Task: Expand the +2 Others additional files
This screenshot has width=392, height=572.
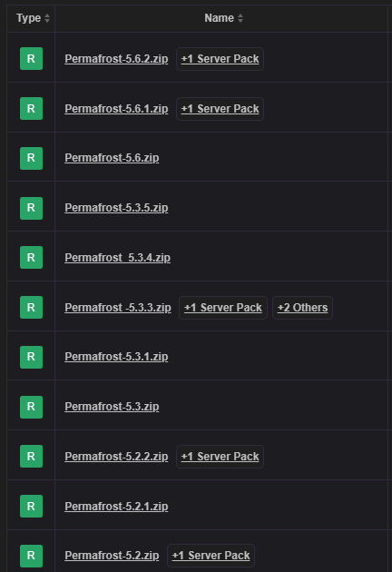Action: tap(302, 308)
